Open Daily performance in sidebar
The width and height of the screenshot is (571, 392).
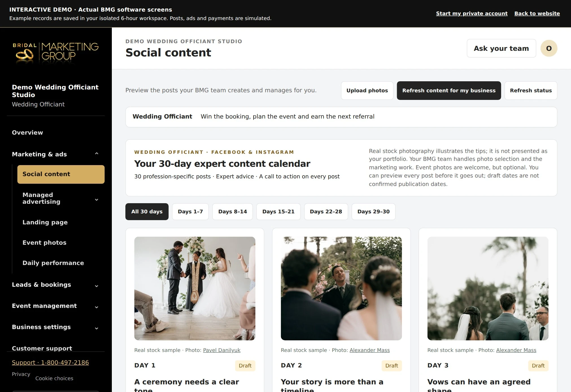(x=53, y=263)
